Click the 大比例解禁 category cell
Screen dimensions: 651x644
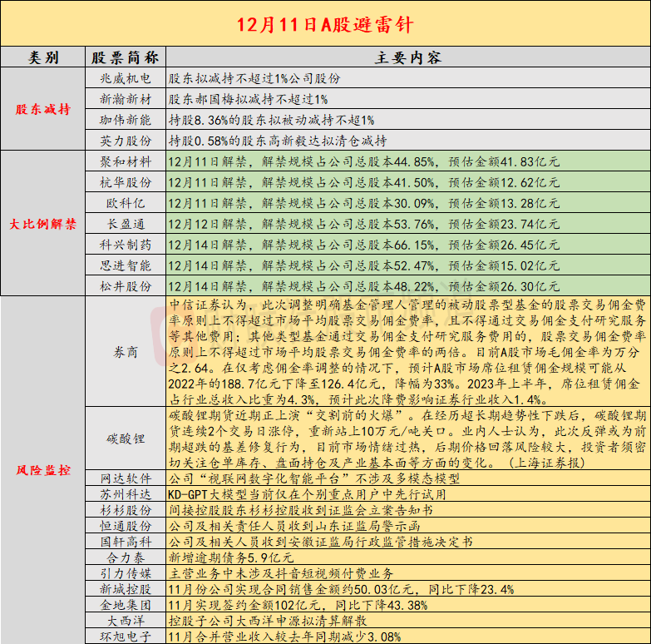pos(42,224)
